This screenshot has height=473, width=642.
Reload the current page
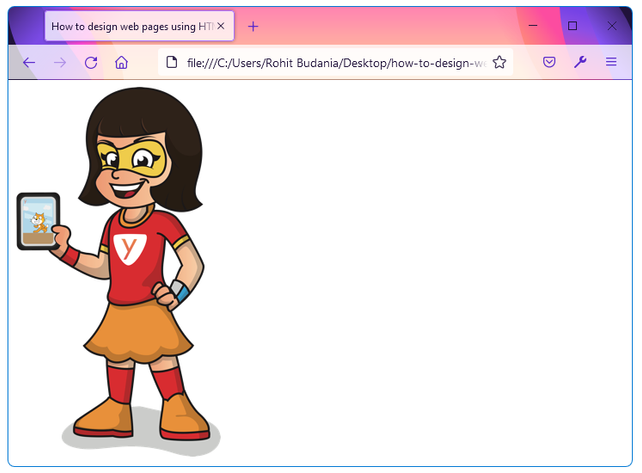point(91,63)
